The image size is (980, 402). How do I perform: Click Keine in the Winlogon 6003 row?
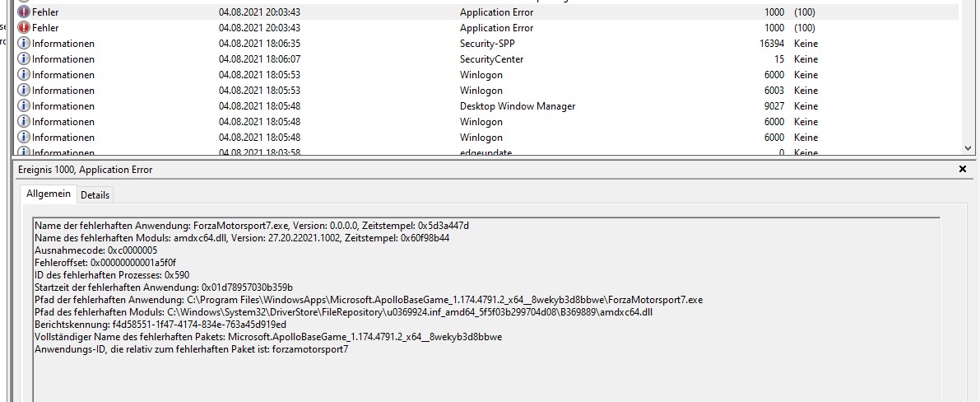coord(806,90)
